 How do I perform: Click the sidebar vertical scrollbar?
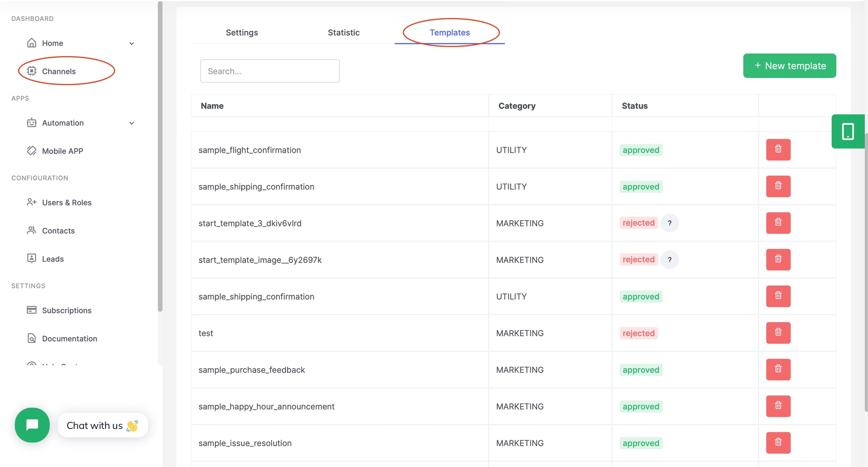click(x=160, y=156)
